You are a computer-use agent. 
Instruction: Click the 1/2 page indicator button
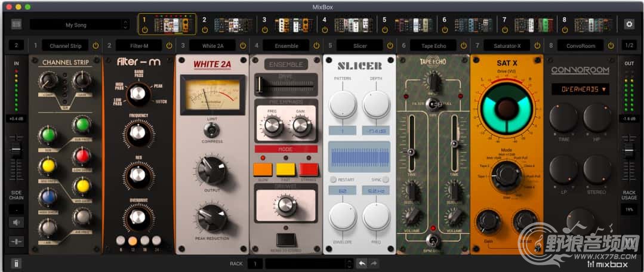[x=629, y=45]
